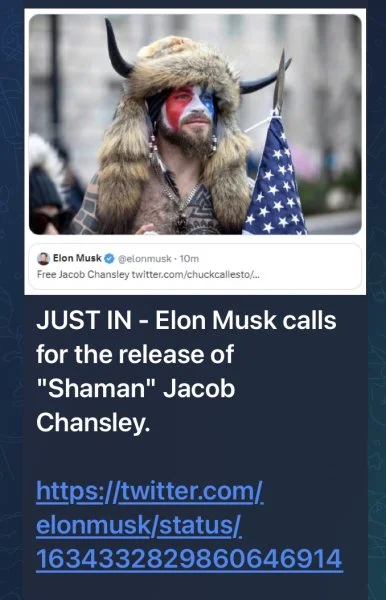The width and height of the screenshot is (386, 600).
Task: Click the quoted word "Shaman"
Action: coord(96,389)
